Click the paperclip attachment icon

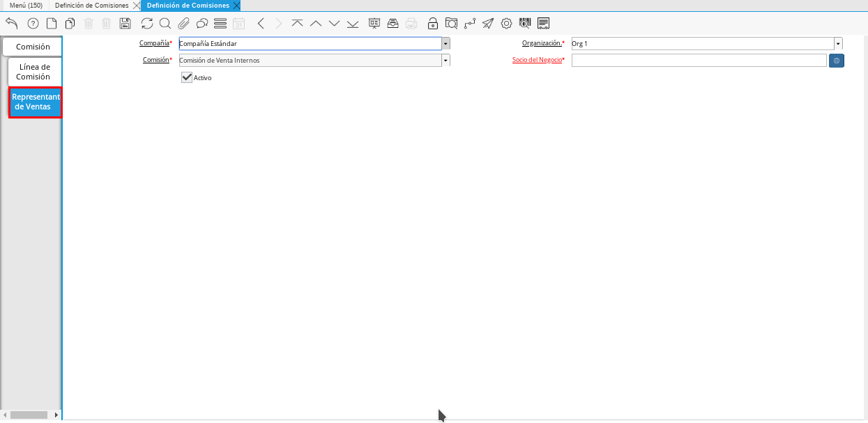pos(183,23)
